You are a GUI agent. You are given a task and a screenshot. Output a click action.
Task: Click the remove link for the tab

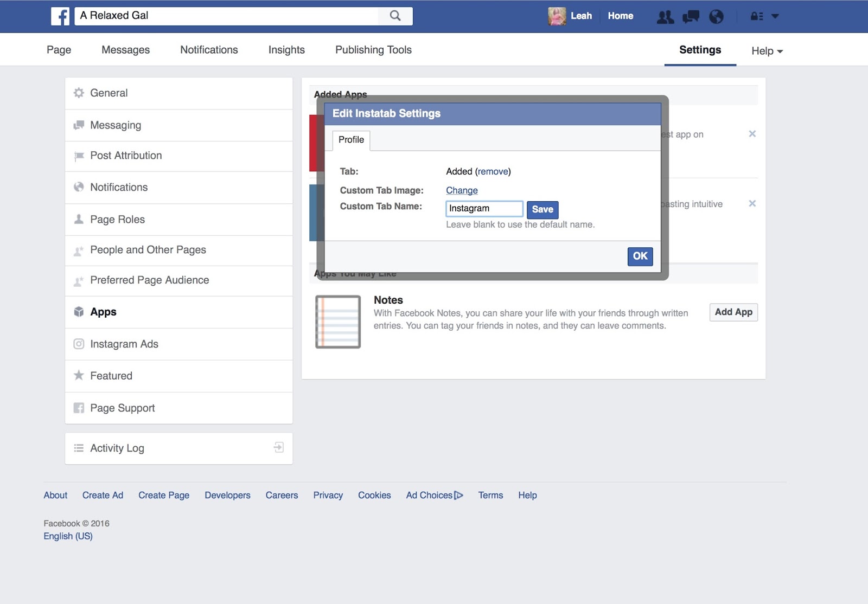(493, 172)
